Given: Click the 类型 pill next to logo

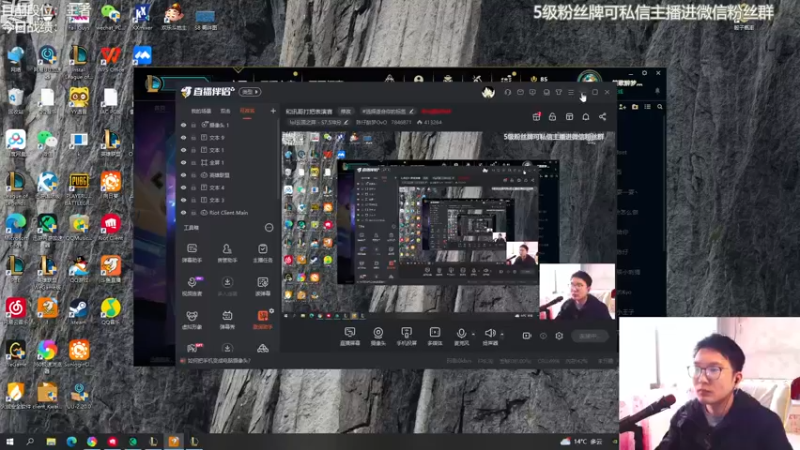Looking at the screenshot, I should click(250, 92).
